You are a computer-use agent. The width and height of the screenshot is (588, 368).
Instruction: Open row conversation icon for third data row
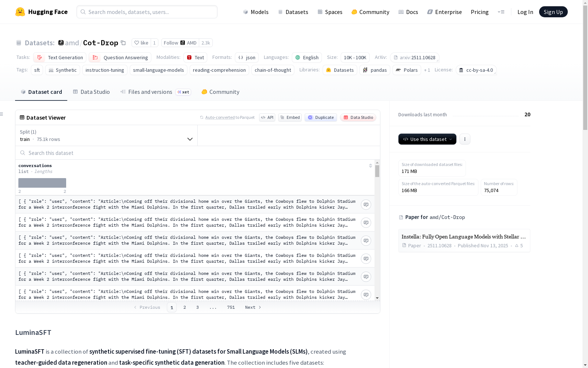366,241
